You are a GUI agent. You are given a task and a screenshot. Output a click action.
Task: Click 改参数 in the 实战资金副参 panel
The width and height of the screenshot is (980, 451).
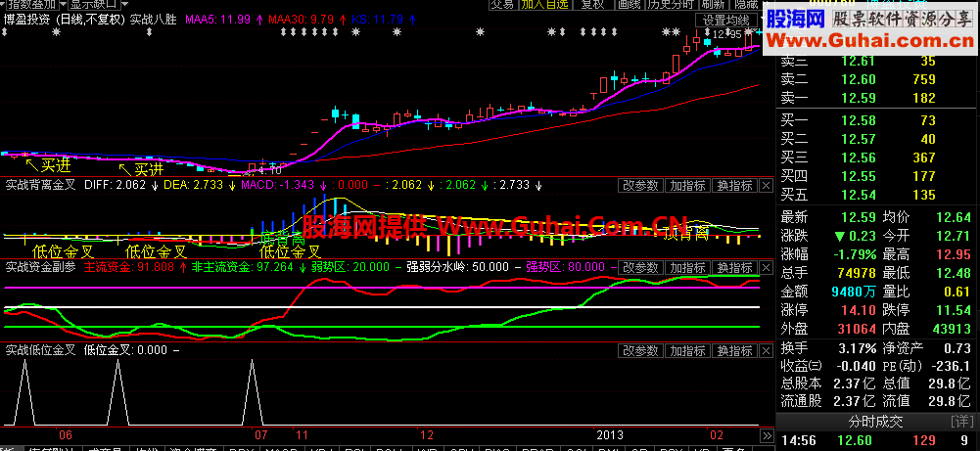[x=640, y=267]
